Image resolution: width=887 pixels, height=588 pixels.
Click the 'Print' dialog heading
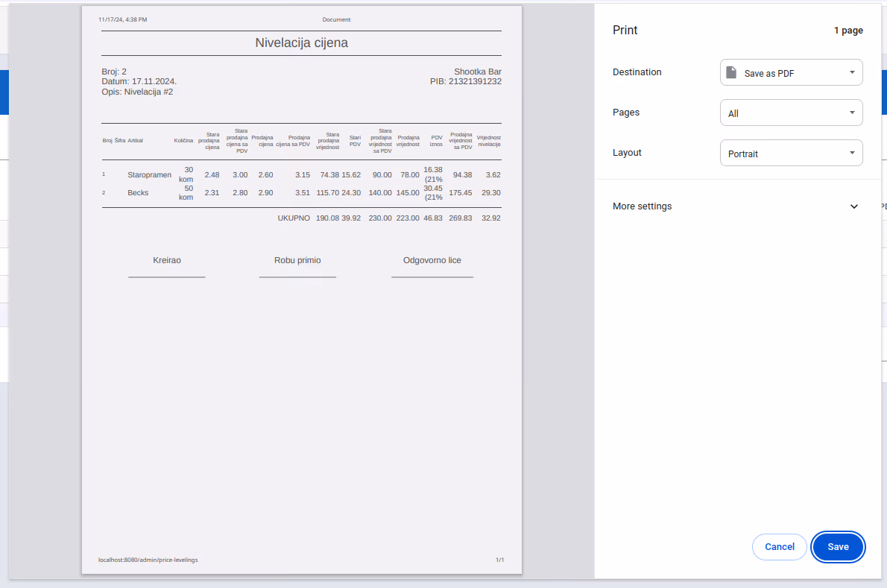625,31
